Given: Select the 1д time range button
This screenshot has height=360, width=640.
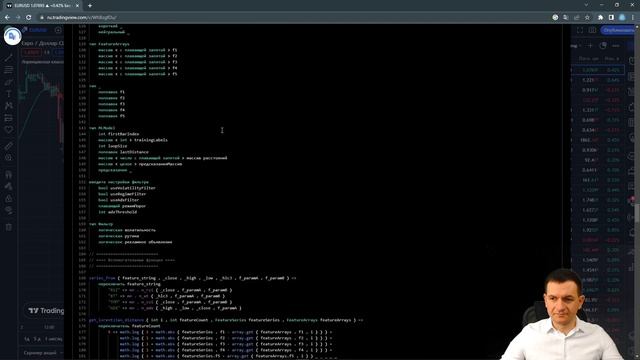Looking at the screenshot, I should (27, 339).
